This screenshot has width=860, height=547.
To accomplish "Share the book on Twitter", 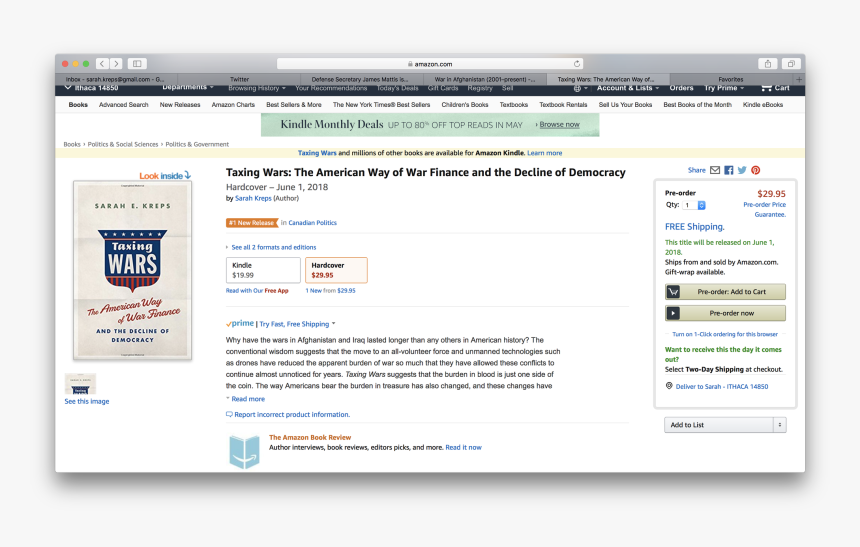I will coord(742,170).
